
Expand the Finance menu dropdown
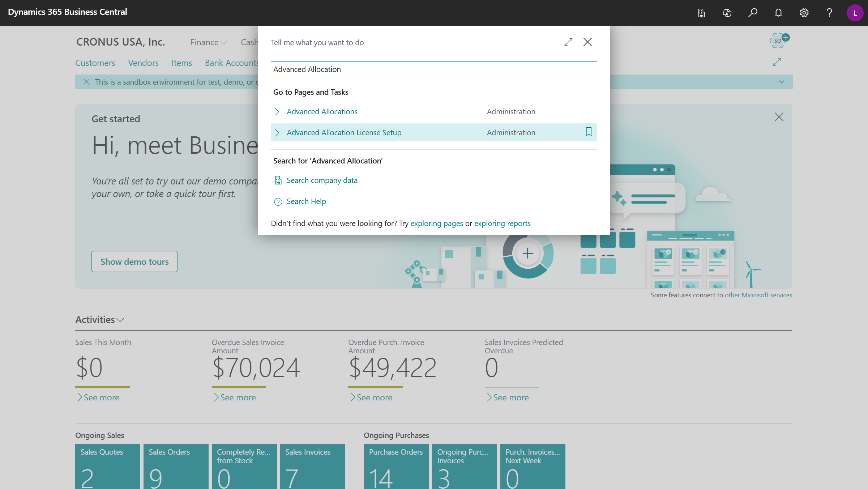208,42
